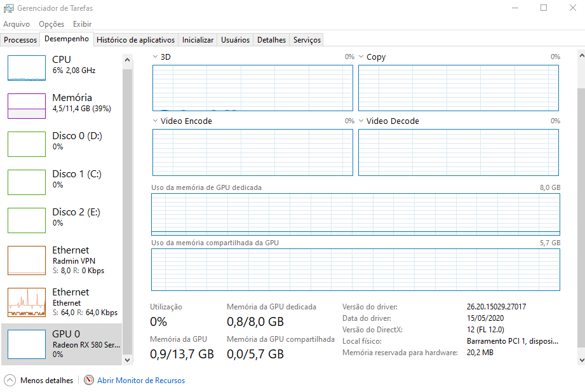Open the Copy engine graph dropdown

[361, 57]
